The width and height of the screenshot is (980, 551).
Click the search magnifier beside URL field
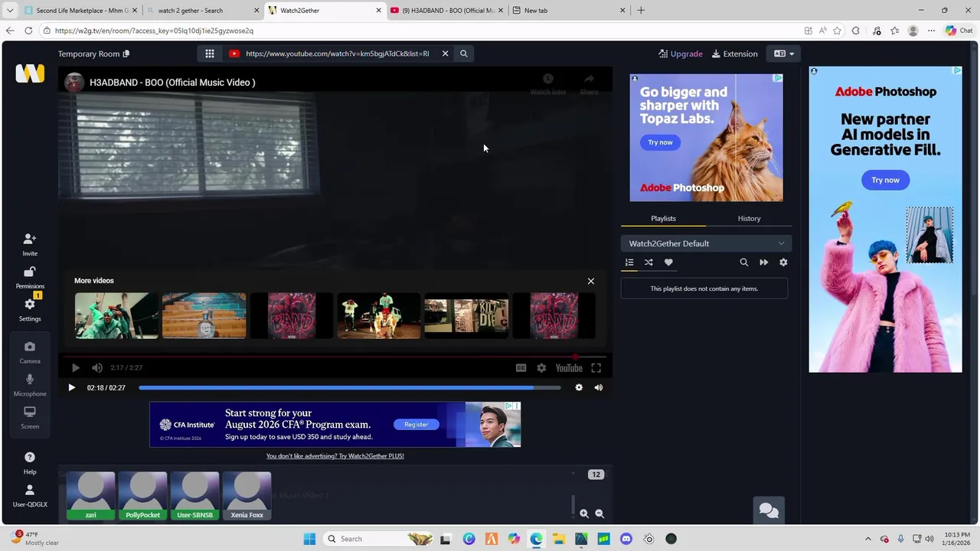pyautogui.click(x=463, y=54)
